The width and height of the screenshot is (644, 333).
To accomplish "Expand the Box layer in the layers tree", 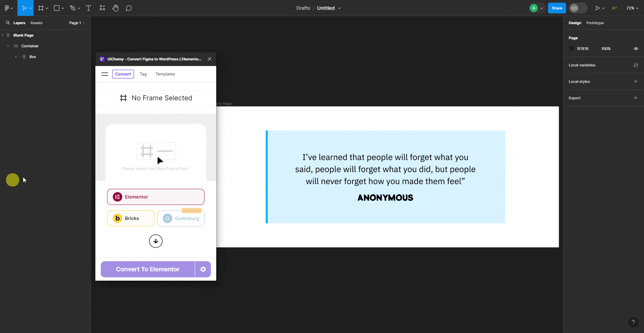I will click(16, 57).
